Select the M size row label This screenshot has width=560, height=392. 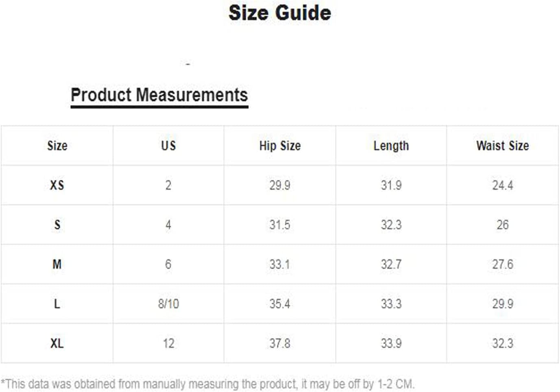(57, 264)
